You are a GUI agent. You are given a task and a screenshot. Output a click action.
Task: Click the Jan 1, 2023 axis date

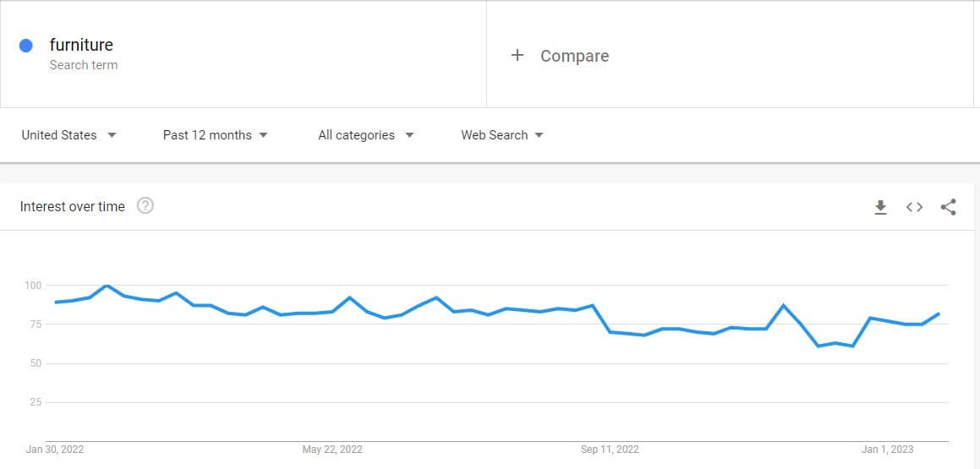coord(888,450)
